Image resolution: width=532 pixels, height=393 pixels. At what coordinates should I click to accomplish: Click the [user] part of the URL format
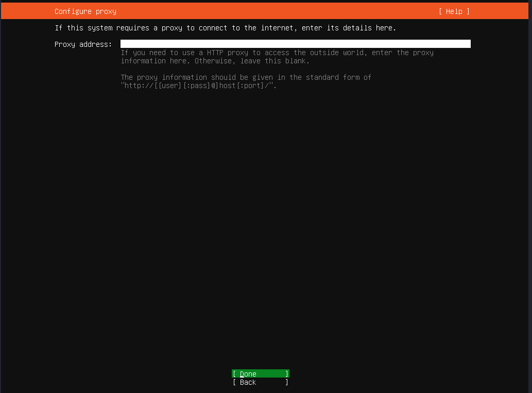click(169, 86)
